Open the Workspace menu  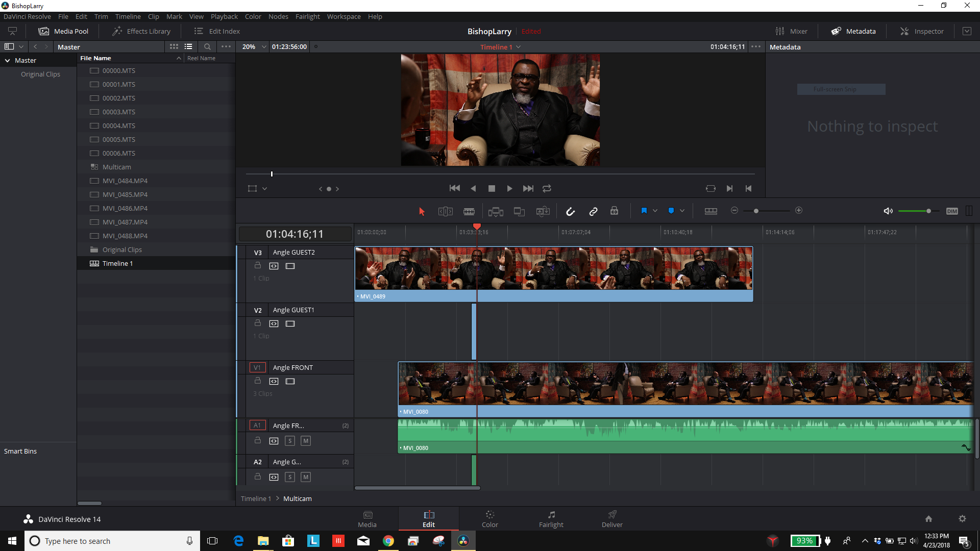[344, 16]
